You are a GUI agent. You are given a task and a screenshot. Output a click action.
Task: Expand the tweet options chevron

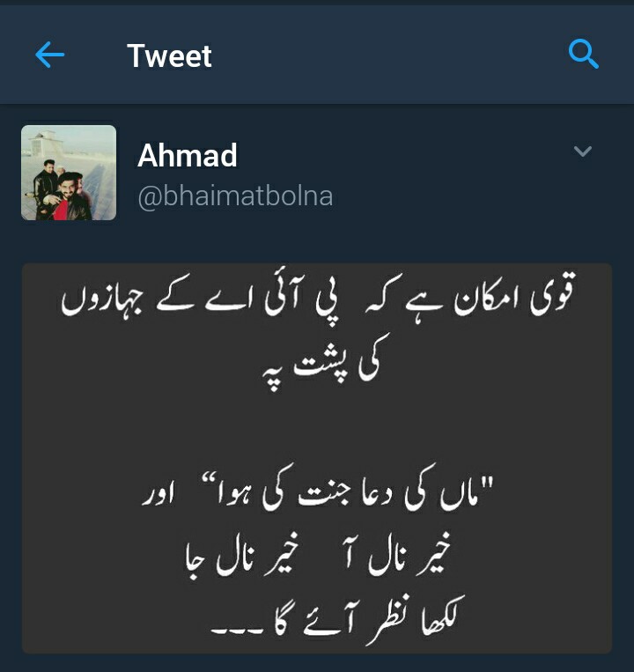click(583, 151)
